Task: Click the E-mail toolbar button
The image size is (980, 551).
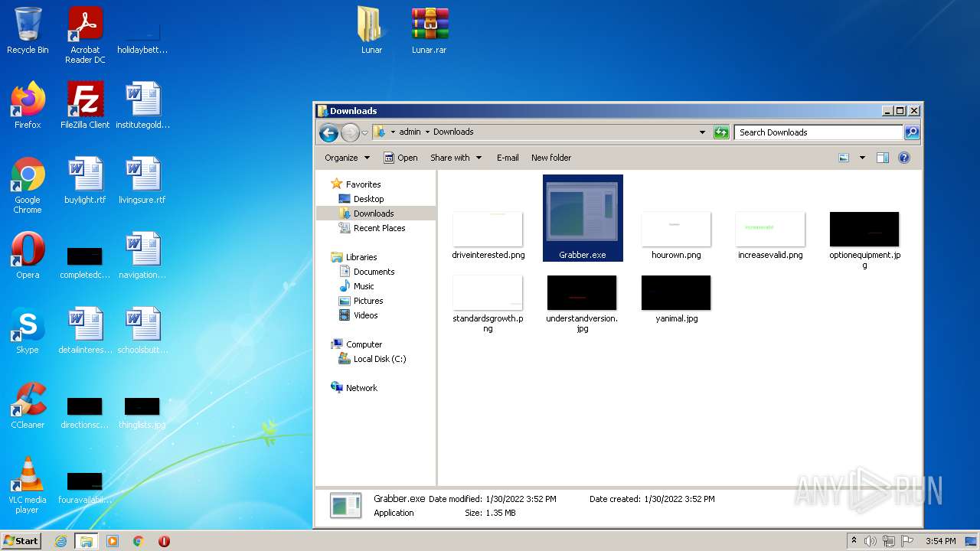Action: [508, 158]
